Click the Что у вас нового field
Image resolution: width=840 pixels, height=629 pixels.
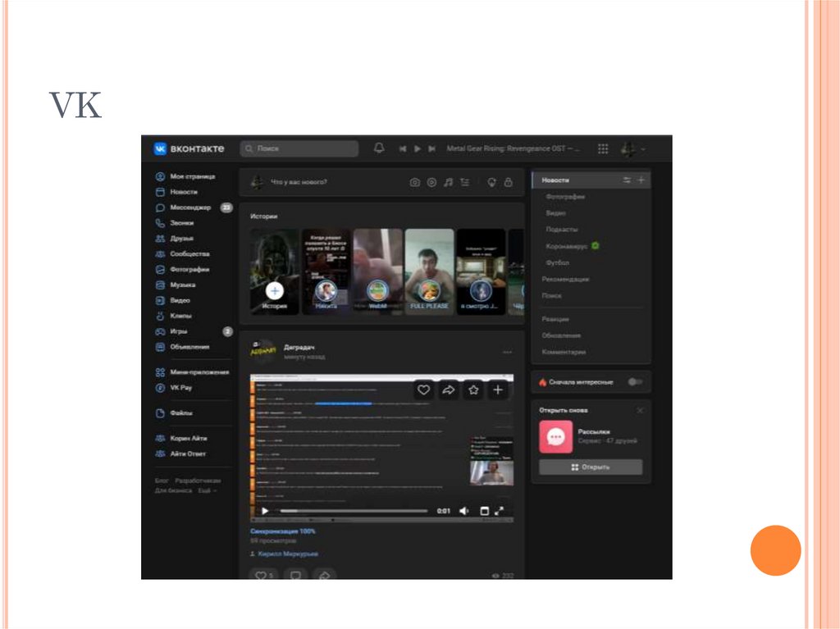pos(299,182)
